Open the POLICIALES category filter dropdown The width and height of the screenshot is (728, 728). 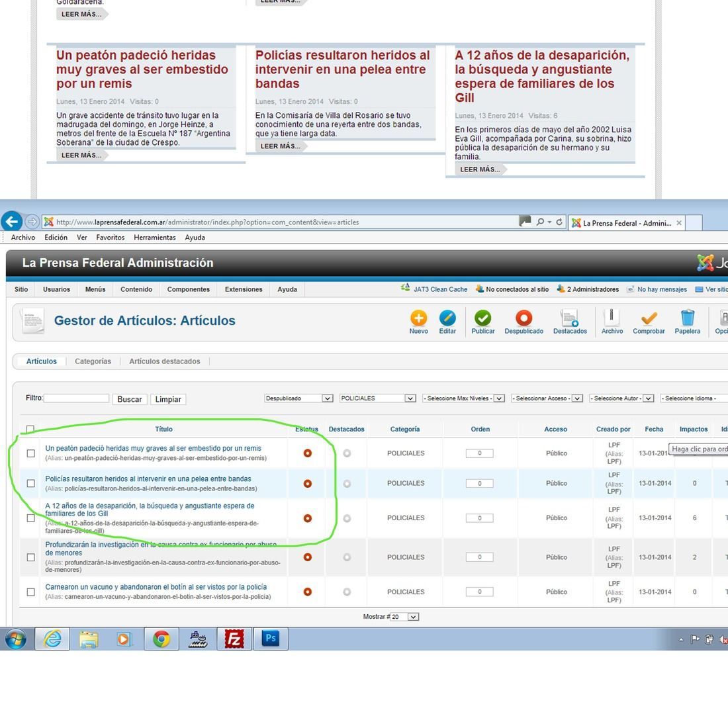(377, 398)
